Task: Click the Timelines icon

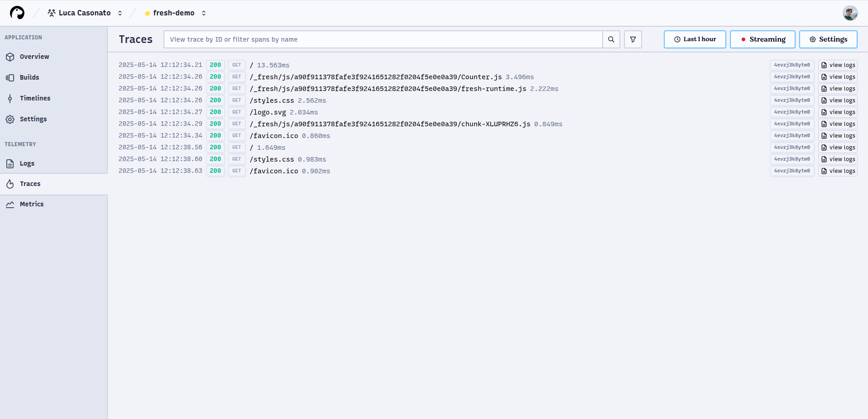Action: [x=10, y=98]
